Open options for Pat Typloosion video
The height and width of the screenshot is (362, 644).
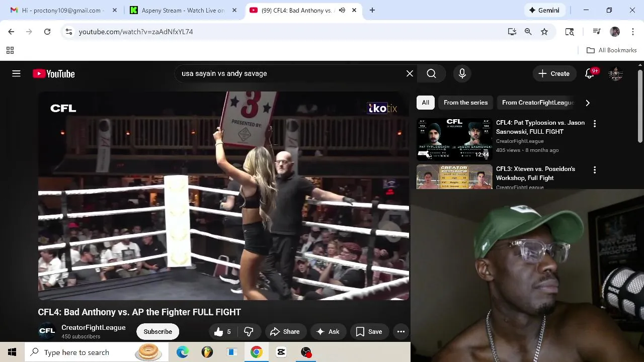[x=595, y=124]
